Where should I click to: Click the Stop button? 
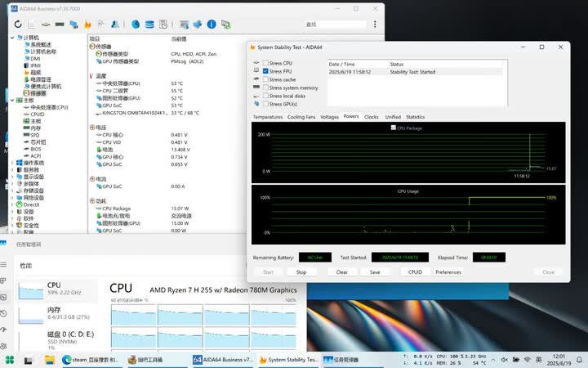coord(301,272)
